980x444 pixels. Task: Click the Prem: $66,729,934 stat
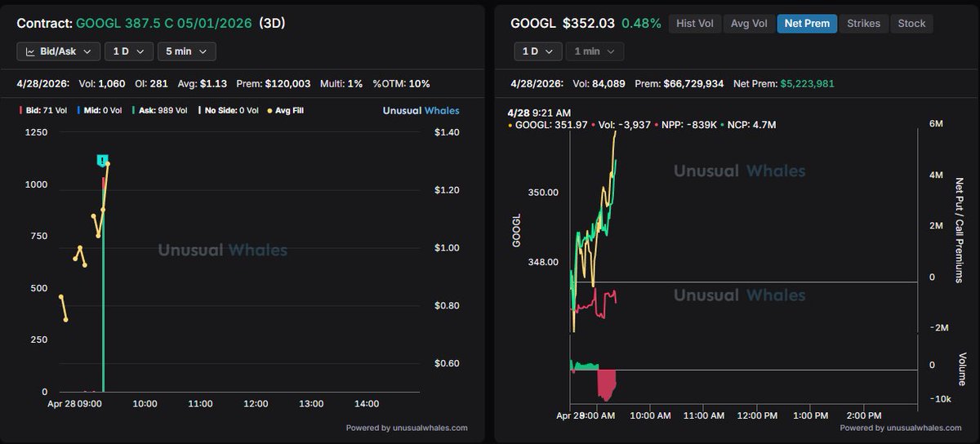coord(679,83)
